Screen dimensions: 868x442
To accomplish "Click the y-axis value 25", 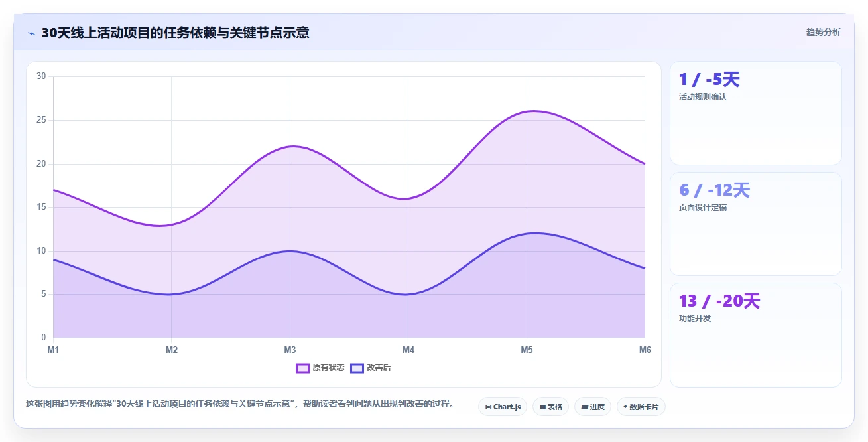I will click(x=41, y=120).
